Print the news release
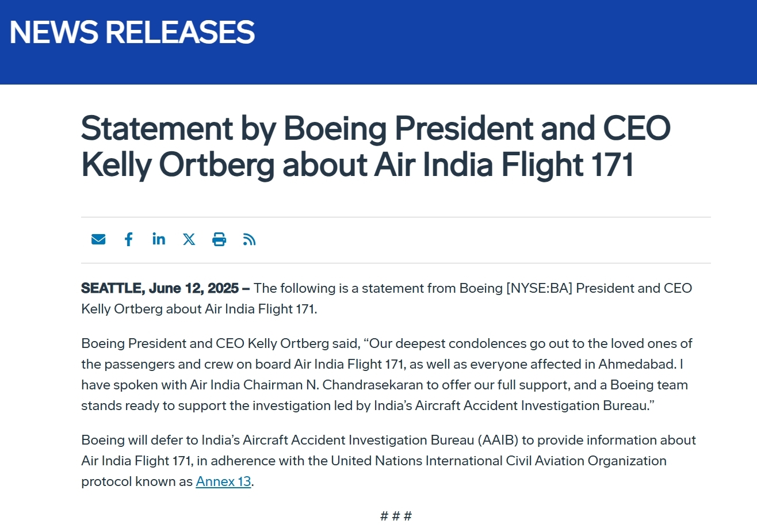The height and width of the screenshot is (532, 757). [x=219, y=239]
